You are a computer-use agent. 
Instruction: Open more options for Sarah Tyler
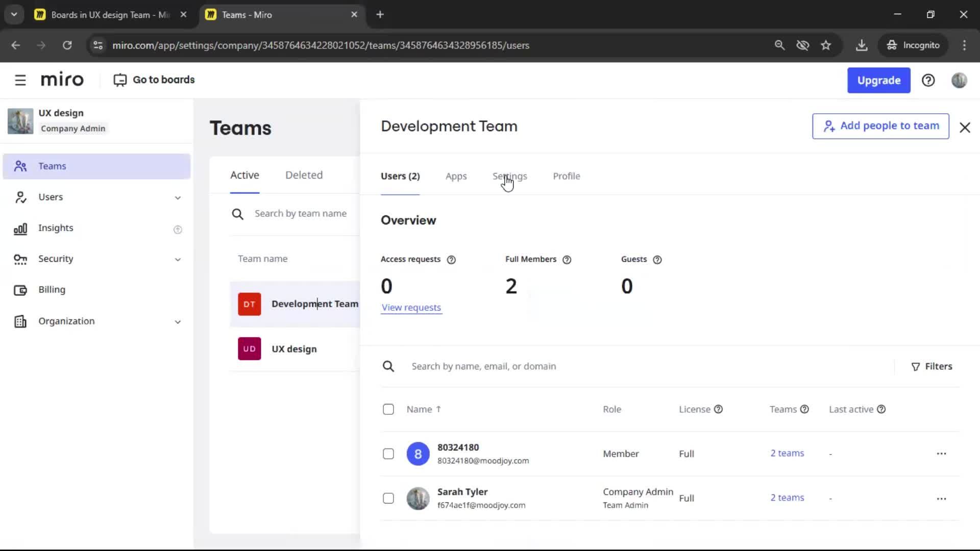click(x=941, y=498)
